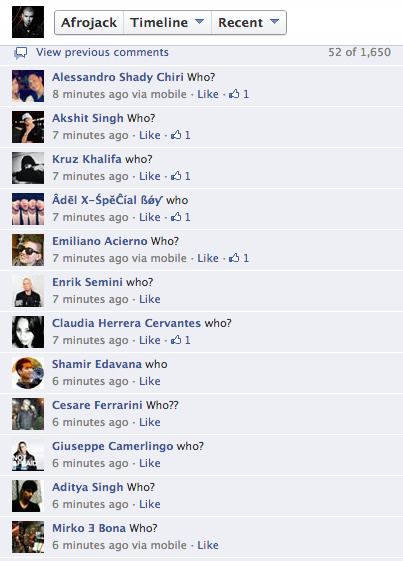Open Cesare Ferrarini's profile name link
403x561 pixels.
pos(97,405)
